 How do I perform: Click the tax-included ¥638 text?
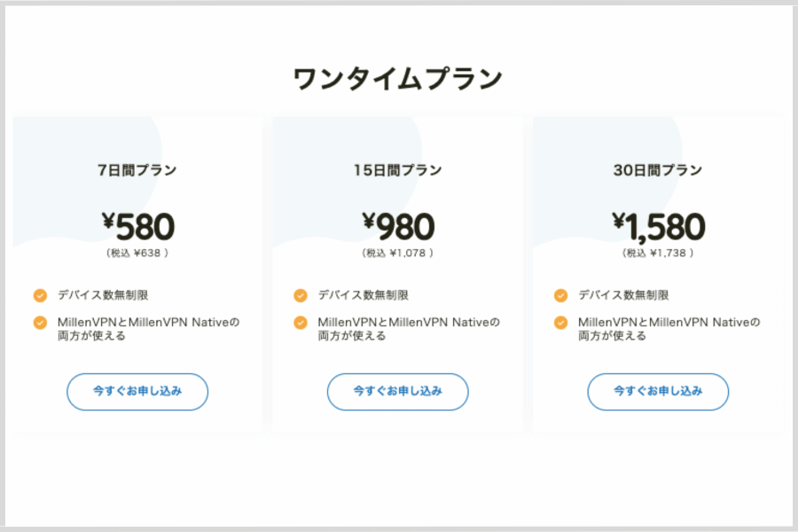click(137, 253)
